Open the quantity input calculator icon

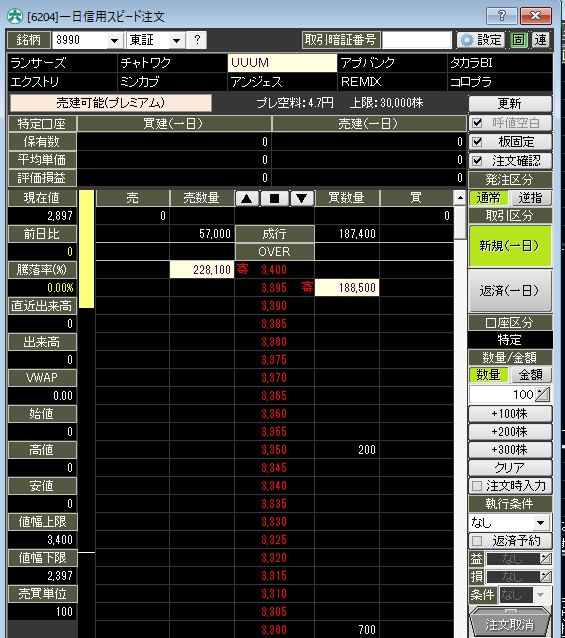pyautogui.click(x=543, y=394)
